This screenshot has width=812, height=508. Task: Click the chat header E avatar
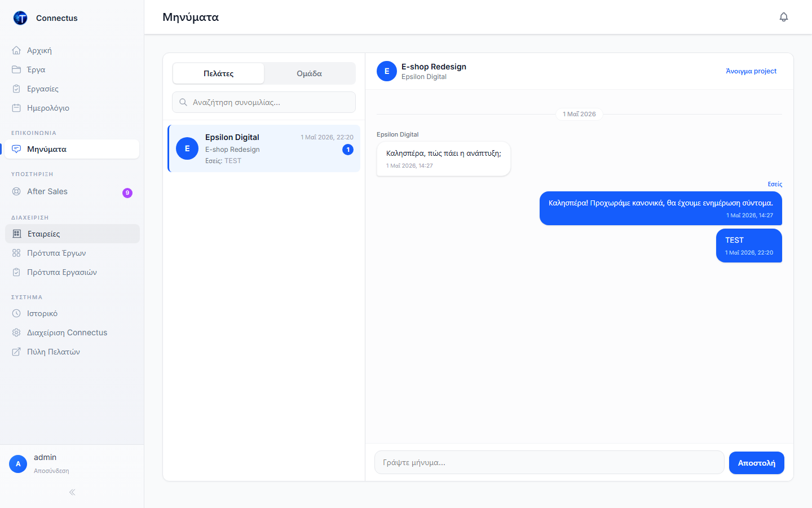coord(387,71)
